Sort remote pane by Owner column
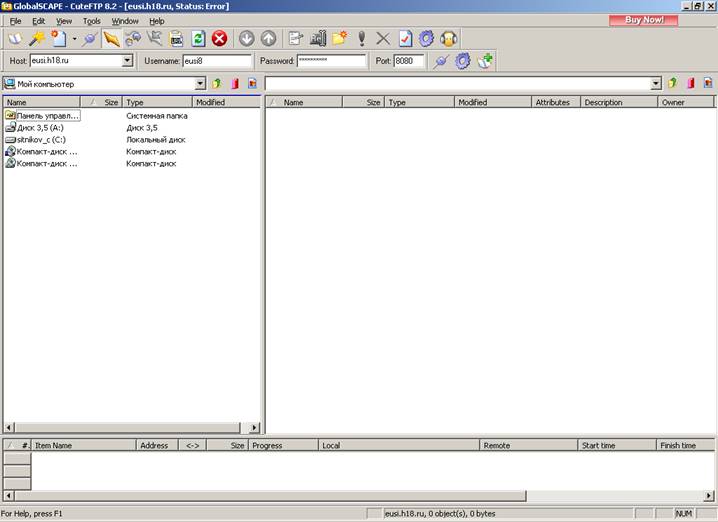718x522 pixels. 685,102
